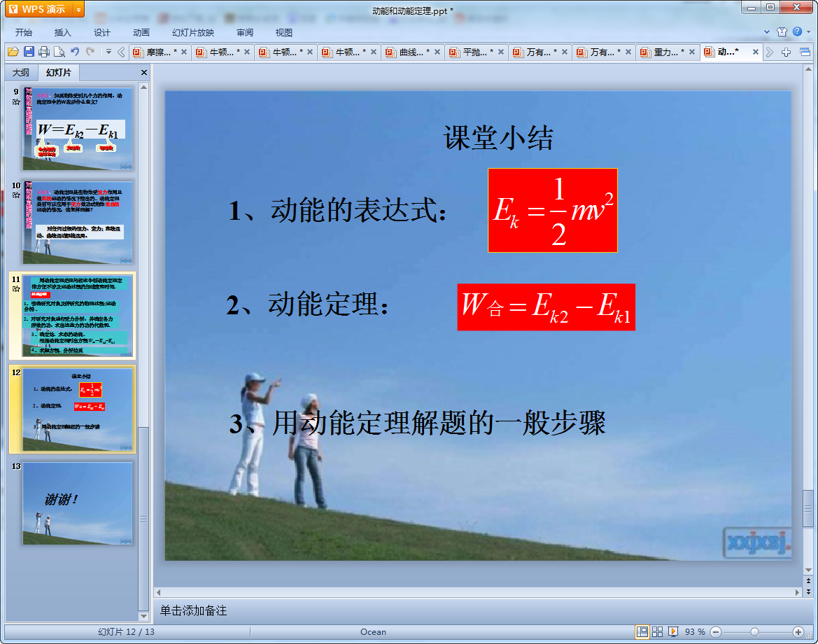Select slide 13 谢谢 thumbnail

[x=78, y=503]
